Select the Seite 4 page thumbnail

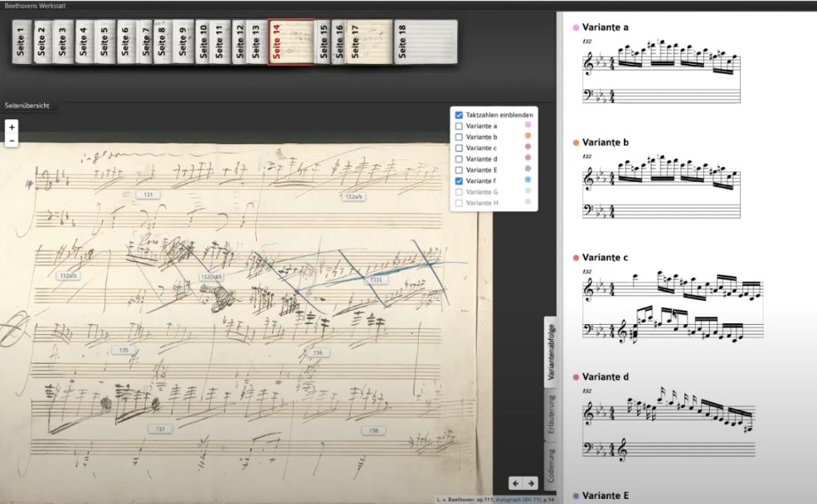pos(84,42)
